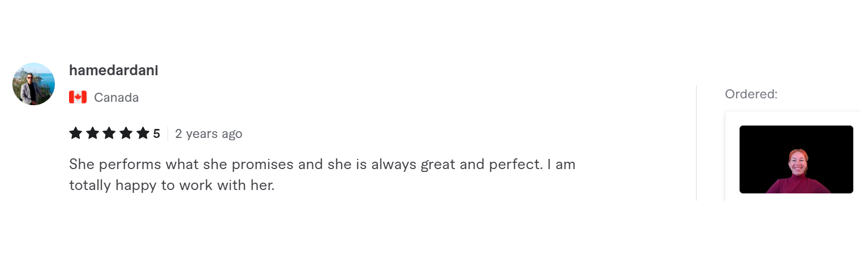Click the first rating star
This screenshot has width=868, height=259.
pos(75,133)
